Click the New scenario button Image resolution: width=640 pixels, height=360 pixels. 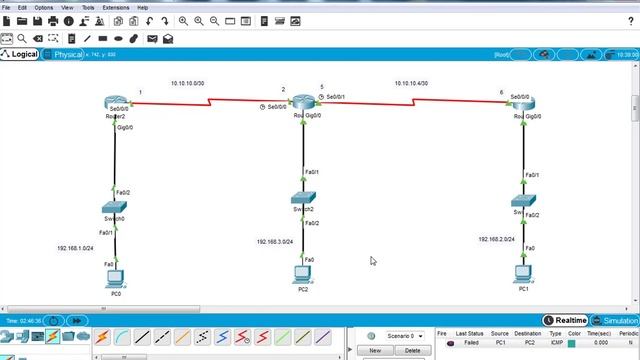click(375, 350)
